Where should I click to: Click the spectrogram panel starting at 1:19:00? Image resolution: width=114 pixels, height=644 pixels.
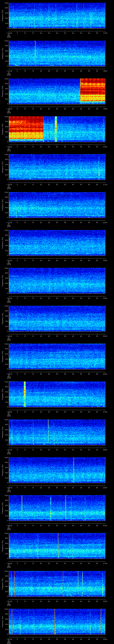[x=57, y=129]
